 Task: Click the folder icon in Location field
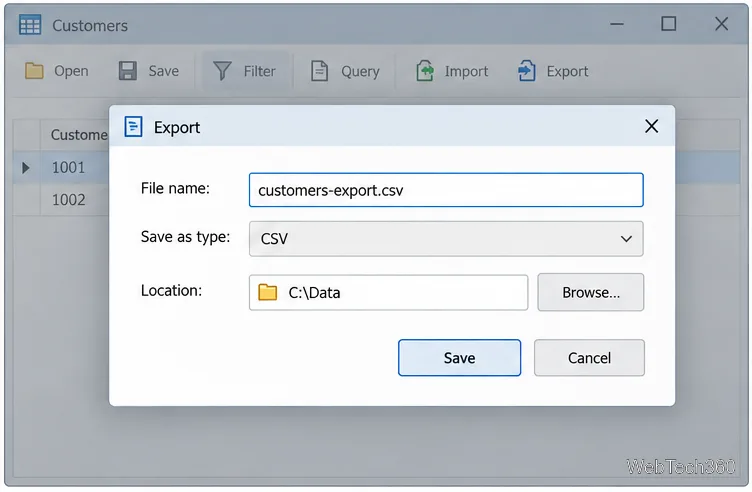[268, 292]
